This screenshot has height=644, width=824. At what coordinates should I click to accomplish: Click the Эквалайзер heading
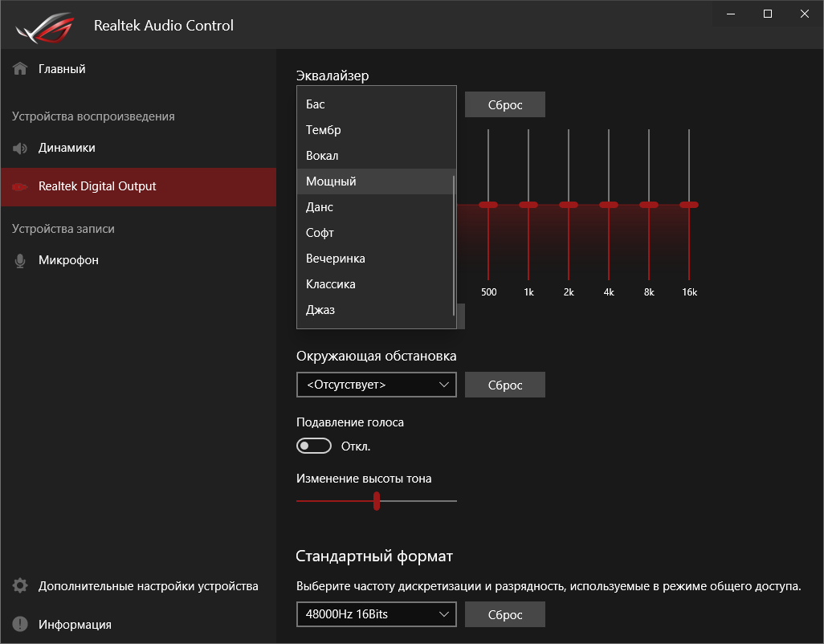click(332, 75)
